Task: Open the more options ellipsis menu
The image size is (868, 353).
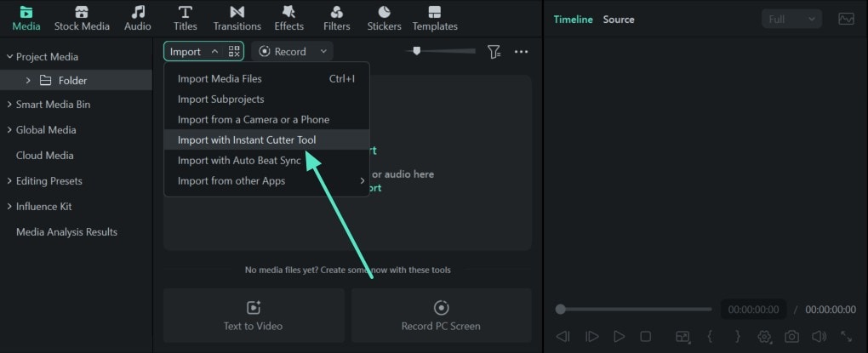Action: 521,51
